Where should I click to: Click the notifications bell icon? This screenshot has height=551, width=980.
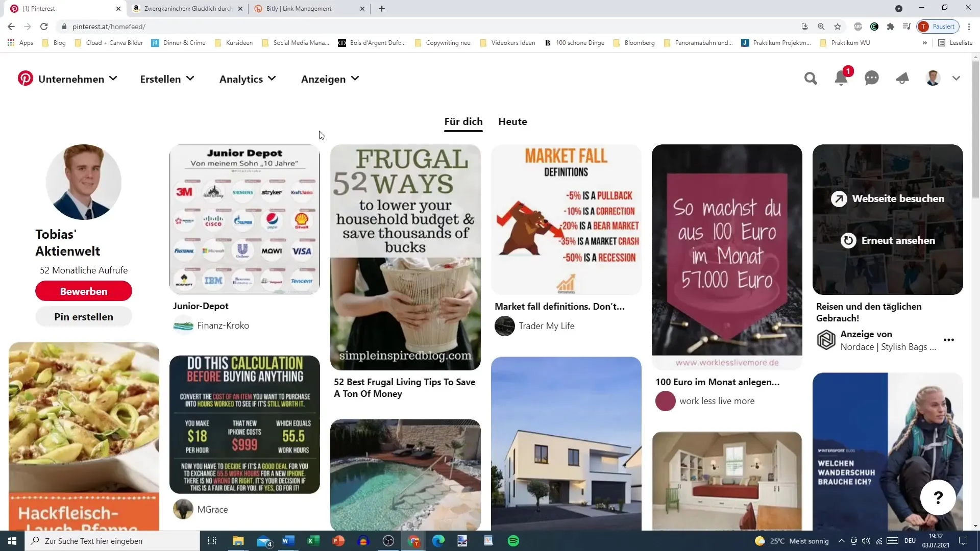[x=841, y=79]
